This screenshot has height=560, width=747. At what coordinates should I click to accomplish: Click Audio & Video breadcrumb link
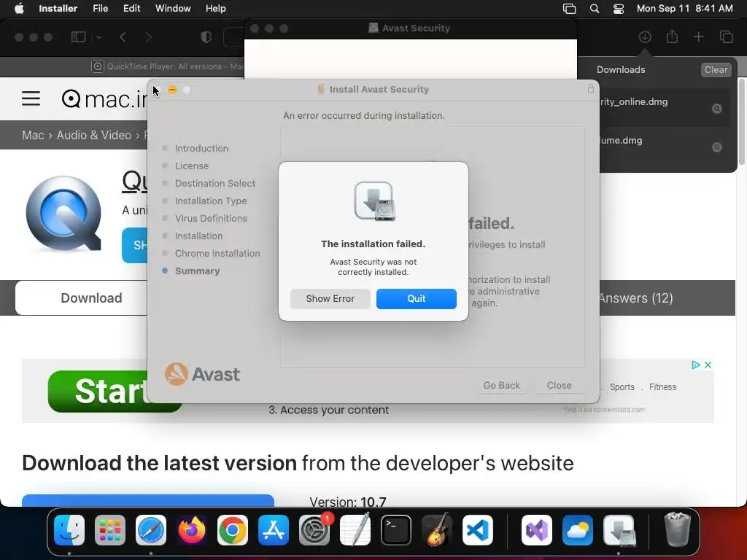click(94, 135)
